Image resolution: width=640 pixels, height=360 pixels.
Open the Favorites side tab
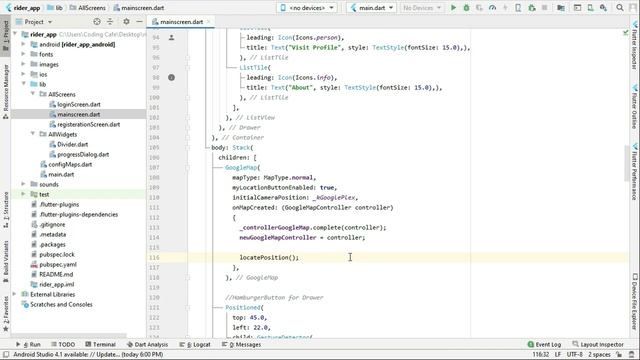6,313
